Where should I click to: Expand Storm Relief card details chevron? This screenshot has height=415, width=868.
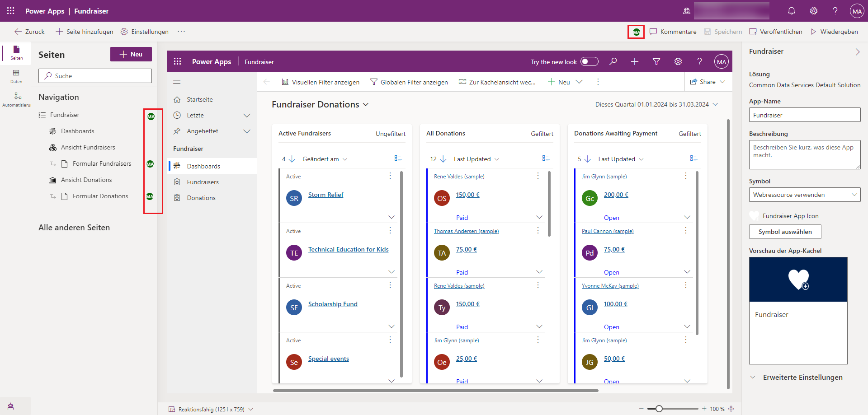click(x=392, y=217)
